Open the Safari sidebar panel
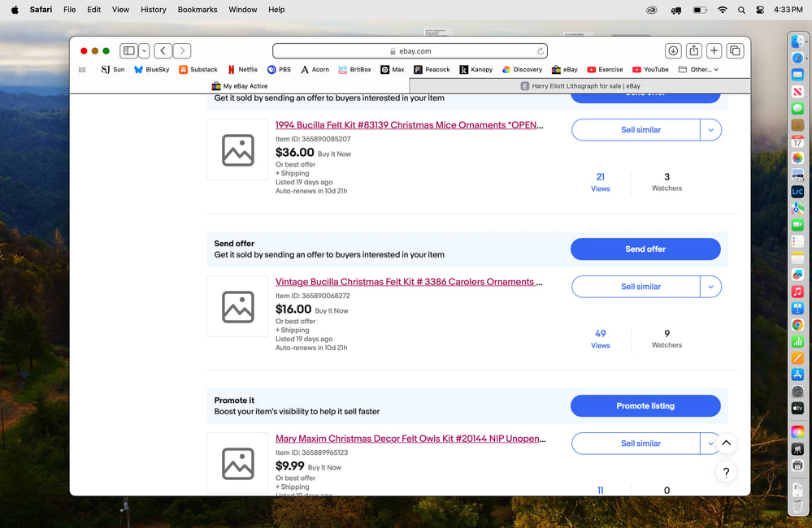Viewport: 812px width, 528px height. click(129, 50)
